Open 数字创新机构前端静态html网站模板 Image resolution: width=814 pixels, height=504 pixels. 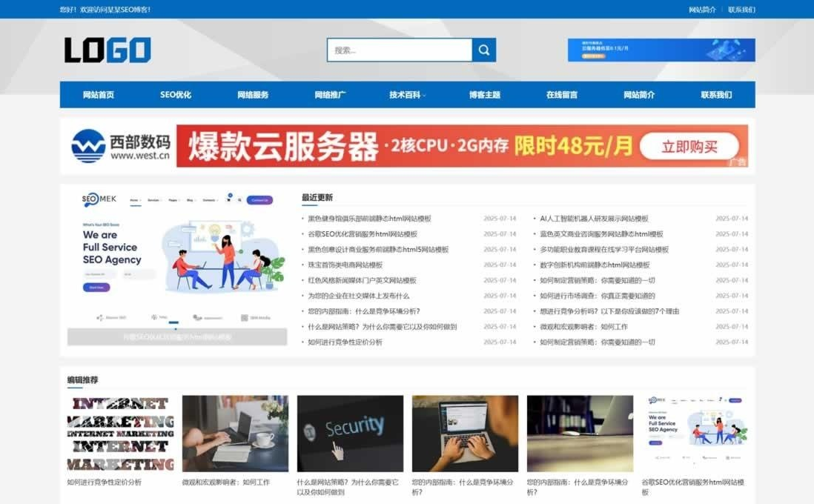[595, 265]
